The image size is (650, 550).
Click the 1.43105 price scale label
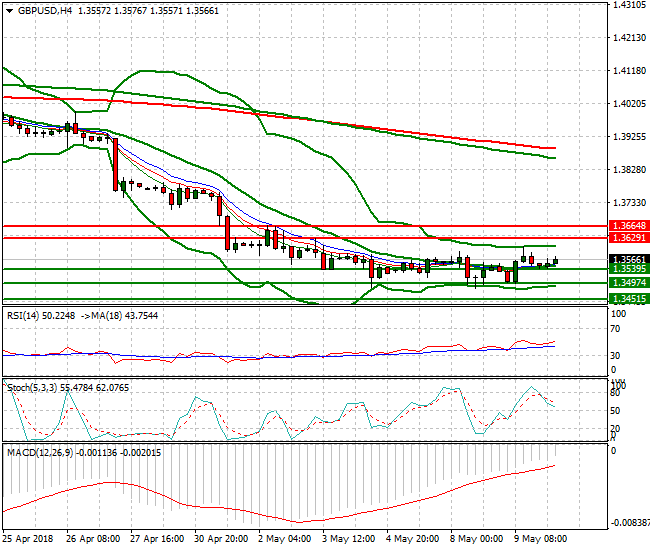[629, 5]
